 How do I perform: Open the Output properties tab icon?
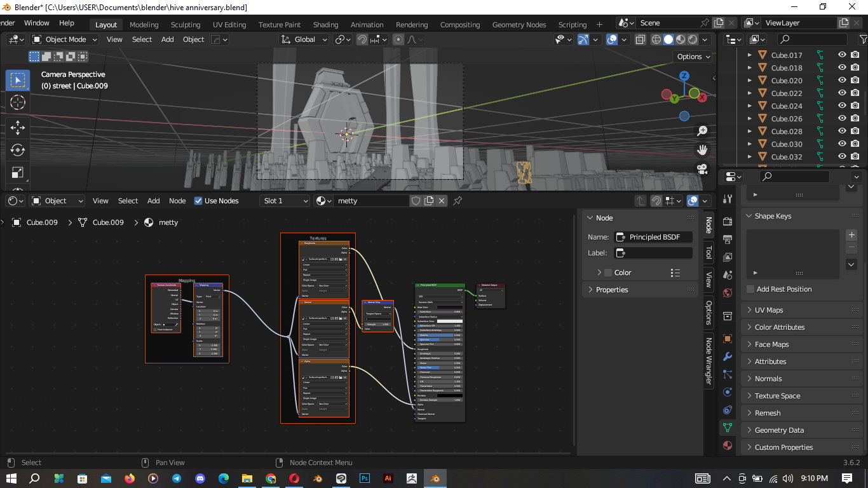[728, 240]
